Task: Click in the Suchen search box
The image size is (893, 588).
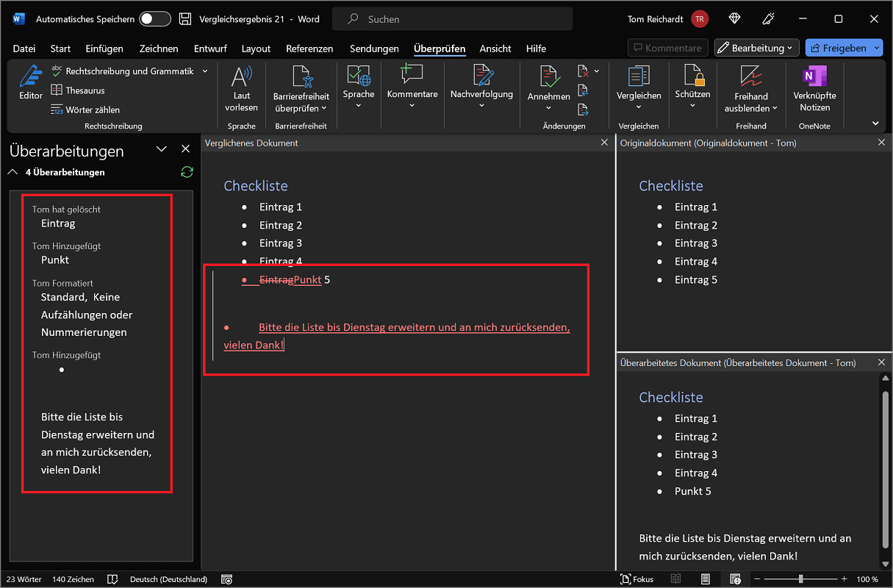Action: click(452, 19)
